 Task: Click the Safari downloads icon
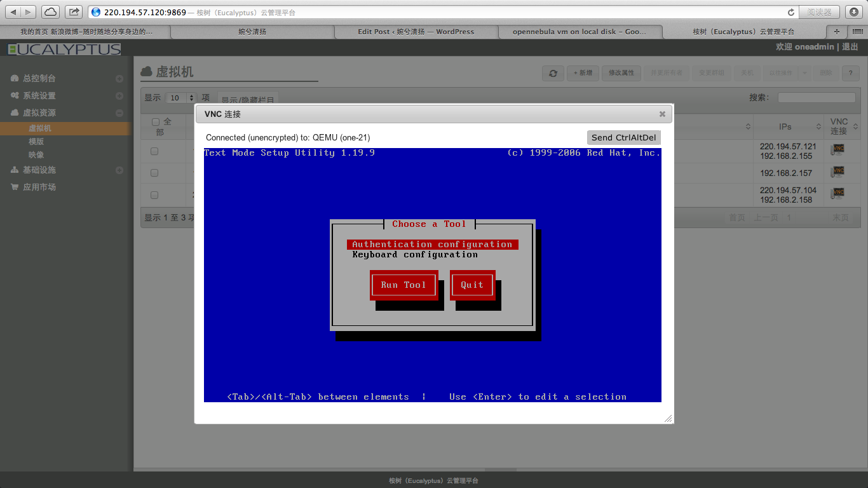855,12
